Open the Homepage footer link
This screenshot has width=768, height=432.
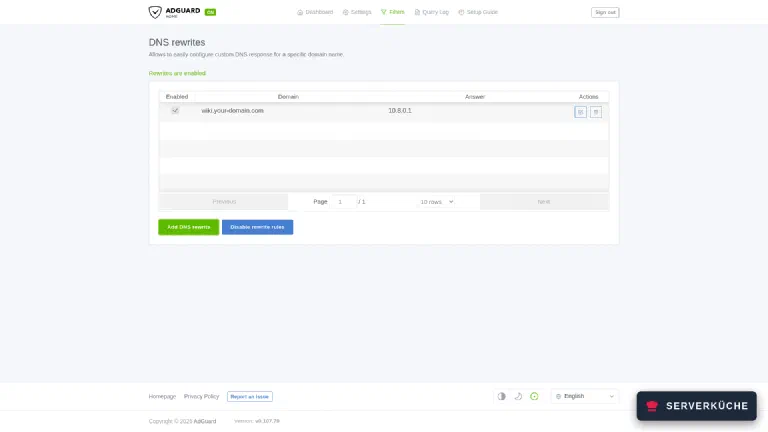[162, 396]
